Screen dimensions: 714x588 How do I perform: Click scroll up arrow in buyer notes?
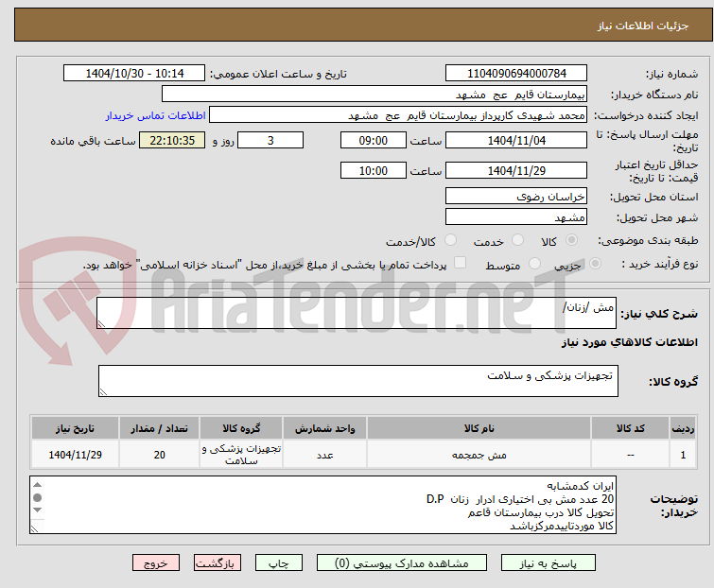coord(38,485)
